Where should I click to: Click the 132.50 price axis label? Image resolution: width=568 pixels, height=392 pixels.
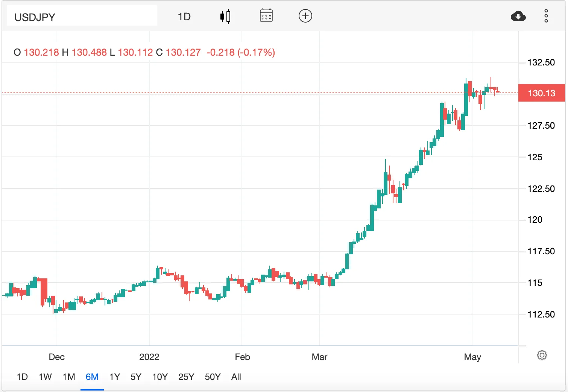541,62
